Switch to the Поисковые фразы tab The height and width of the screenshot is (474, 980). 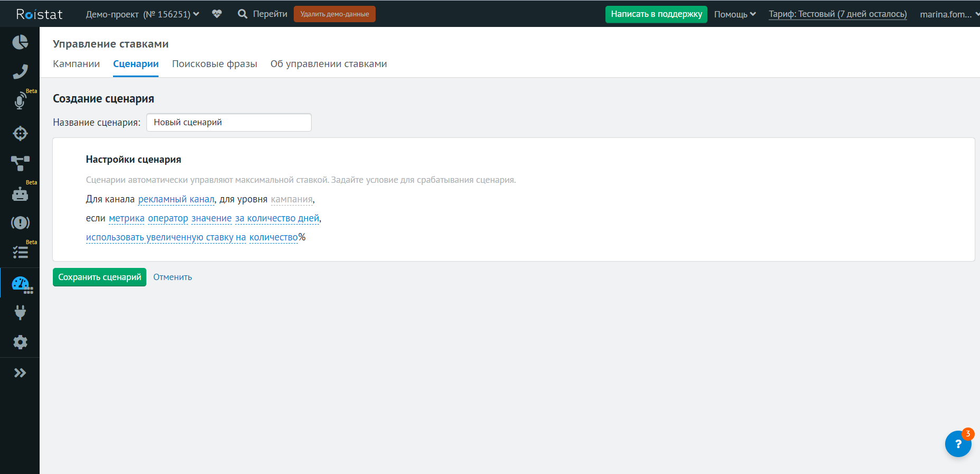tap(214, 64)
